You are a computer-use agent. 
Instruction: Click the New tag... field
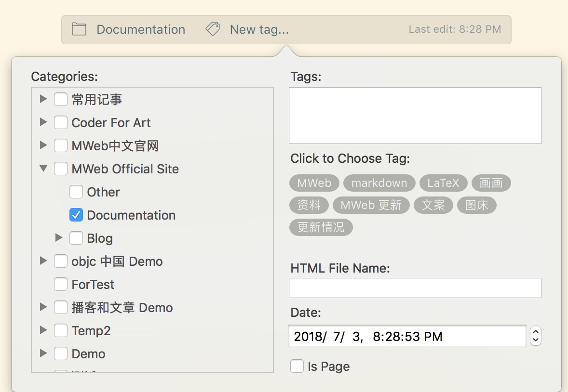pos(259,29)
